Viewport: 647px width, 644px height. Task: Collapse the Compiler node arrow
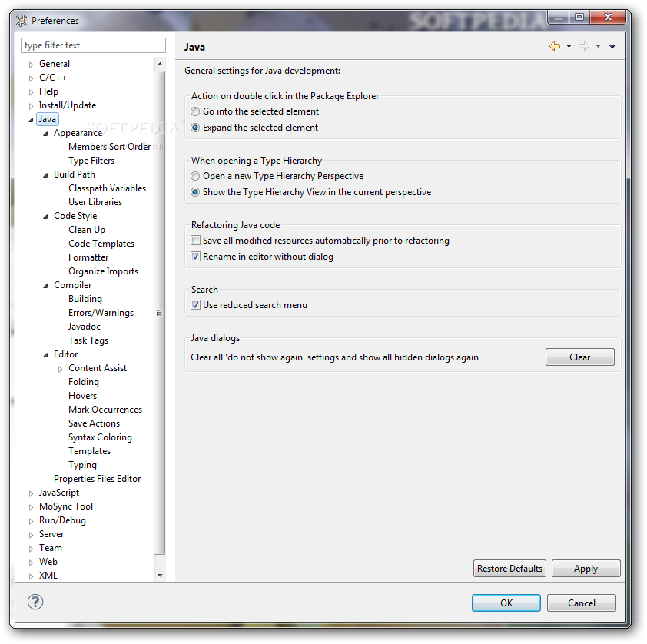(46, 286)
